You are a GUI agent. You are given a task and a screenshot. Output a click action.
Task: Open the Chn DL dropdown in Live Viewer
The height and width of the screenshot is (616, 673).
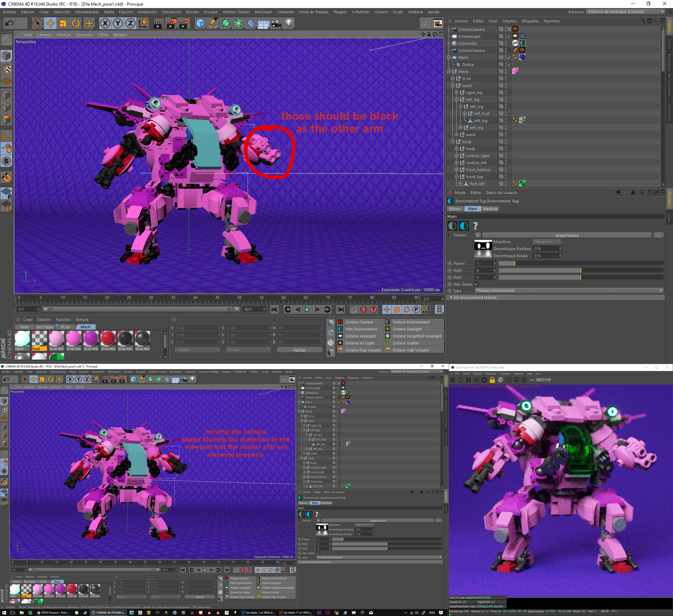point(543,380)
